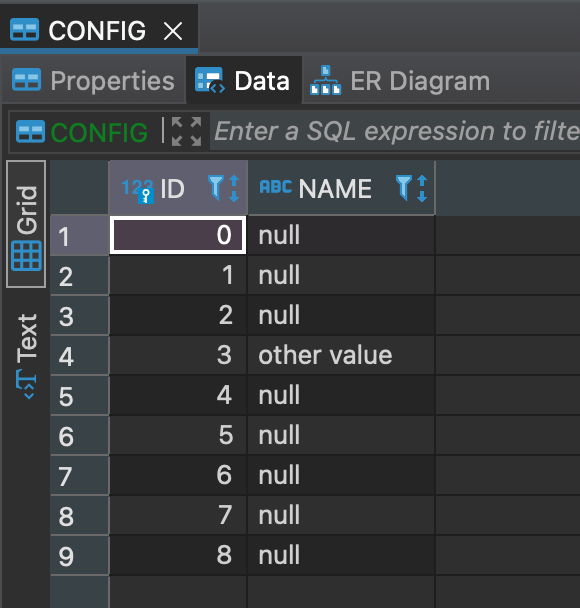The height and width of the screenshot is (608, 580).
Task: Switch to Grid view mode
Action: tap(26, 224)
